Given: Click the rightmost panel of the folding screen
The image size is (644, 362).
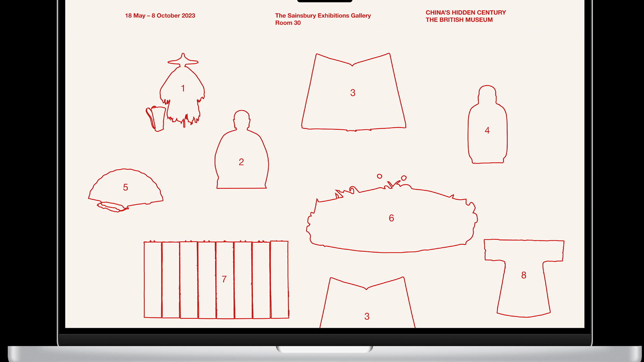Looking at the screenshot, I should 279,280.
